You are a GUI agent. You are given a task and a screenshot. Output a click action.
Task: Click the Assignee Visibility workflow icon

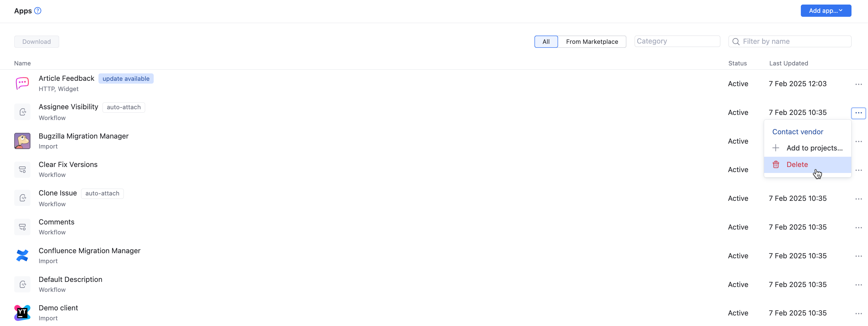click(22, 112)
